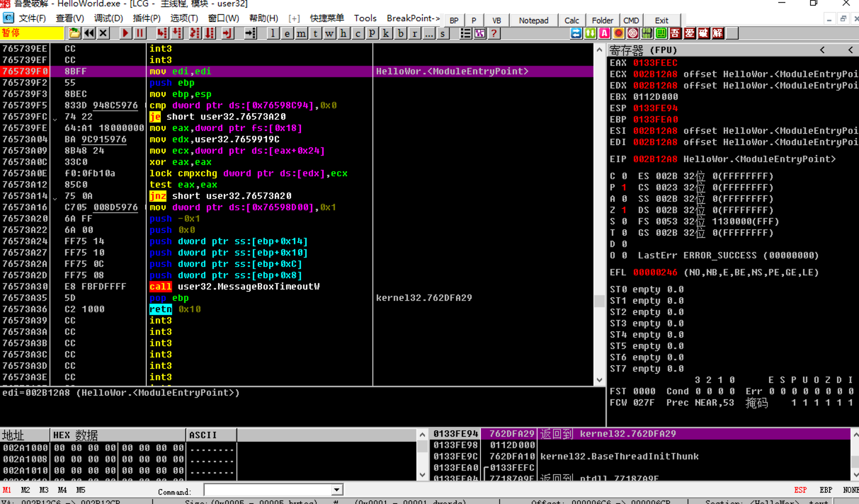Open the 查看(V) menu
The height and width of the screenshot is (504, 859).
[70, 18]
